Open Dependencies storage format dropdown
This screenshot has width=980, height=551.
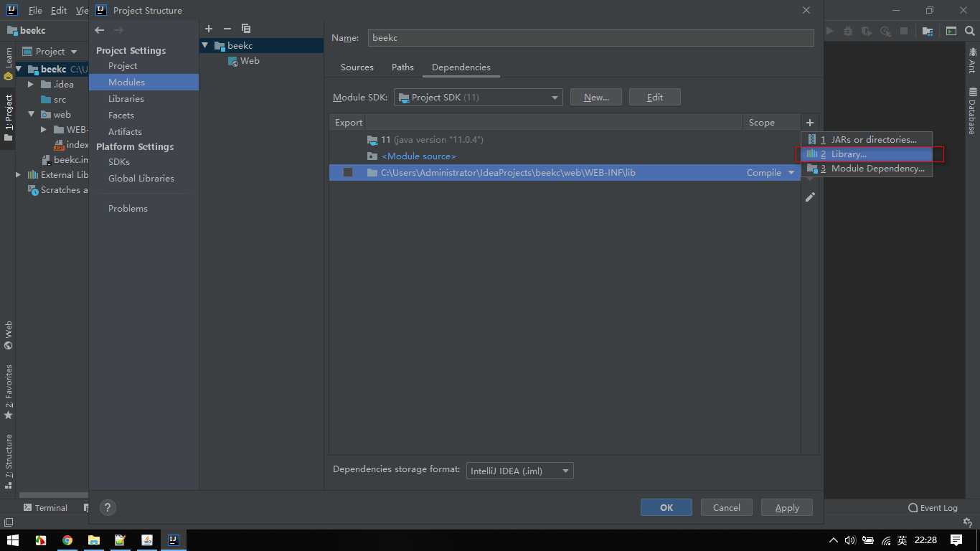(519, 471)
